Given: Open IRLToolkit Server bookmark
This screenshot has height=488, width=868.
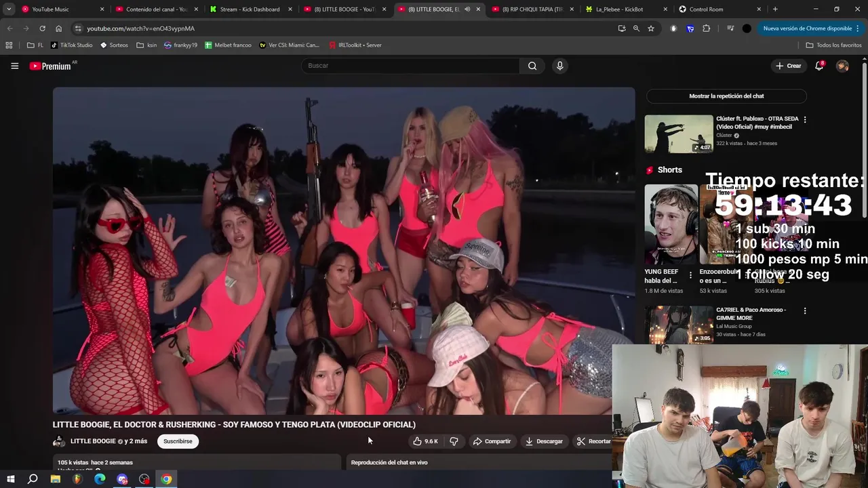Looking at the screenshot, I should (355, 45).
